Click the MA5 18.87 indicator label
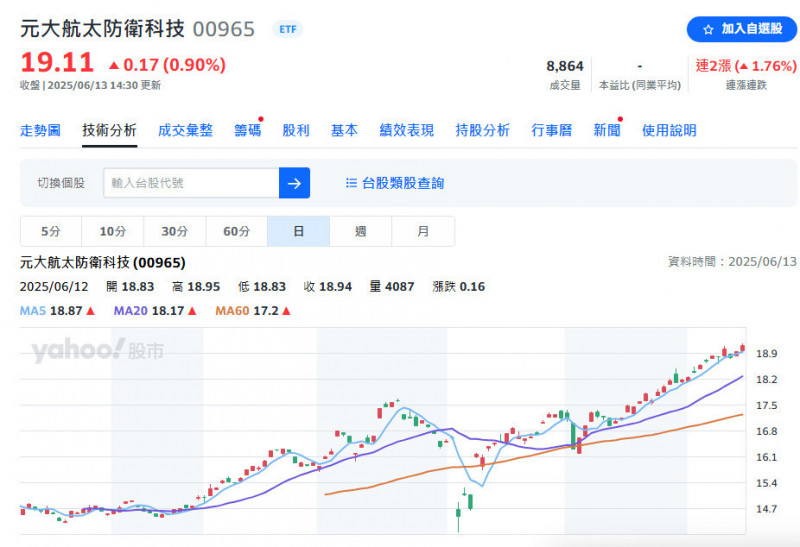Image resolution: width=800 pixels, height=547 pixels. (x=57, y=311)
